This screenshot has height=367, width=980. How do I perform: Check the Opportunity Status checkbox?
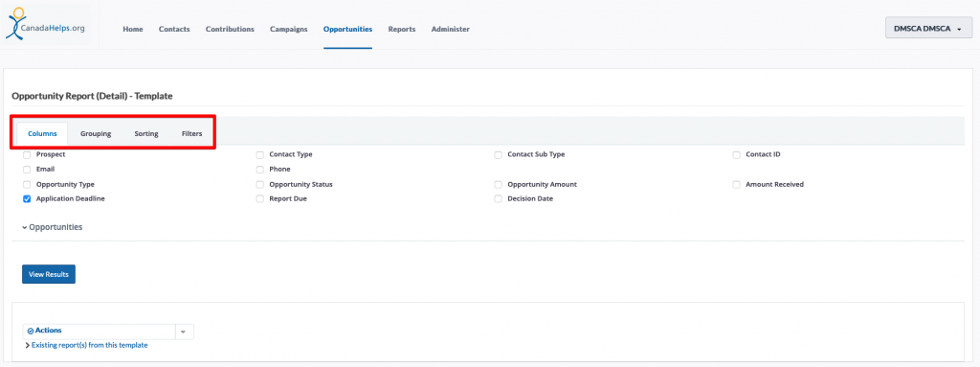(x=260, y=185)
